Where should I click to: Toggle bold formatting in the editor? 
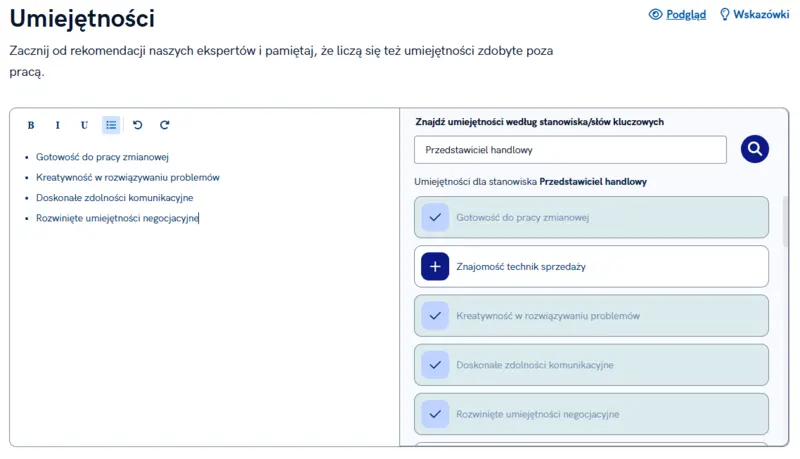(31, 125)
